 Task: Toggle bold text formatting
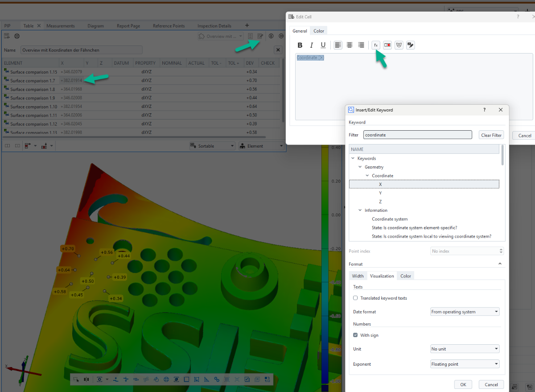click(300, 45)
